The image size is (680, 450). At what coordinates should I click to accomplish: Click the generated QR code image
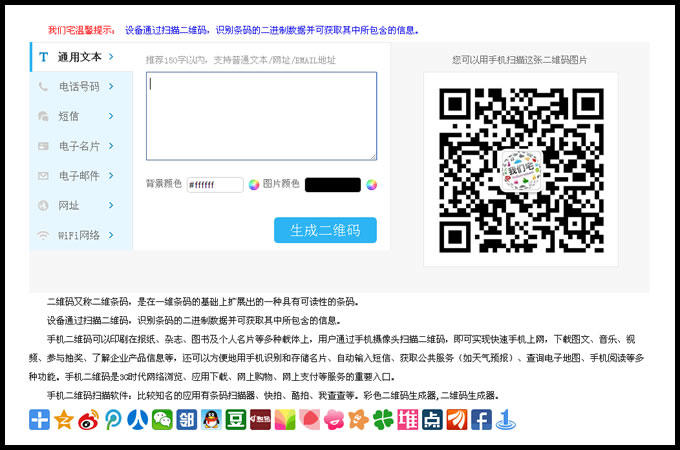point(521,170)
